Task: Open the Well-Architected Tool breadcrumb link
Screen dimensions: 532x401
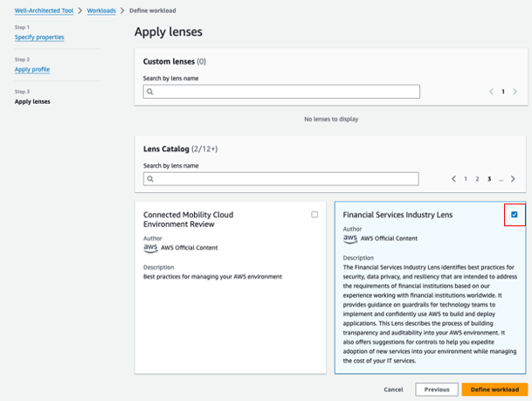Action: point(44,10)
